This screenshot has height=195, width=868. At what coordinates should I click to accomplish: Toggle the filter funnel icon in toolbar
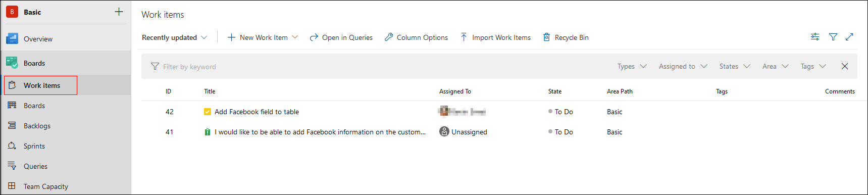click(x=833, y=36)
